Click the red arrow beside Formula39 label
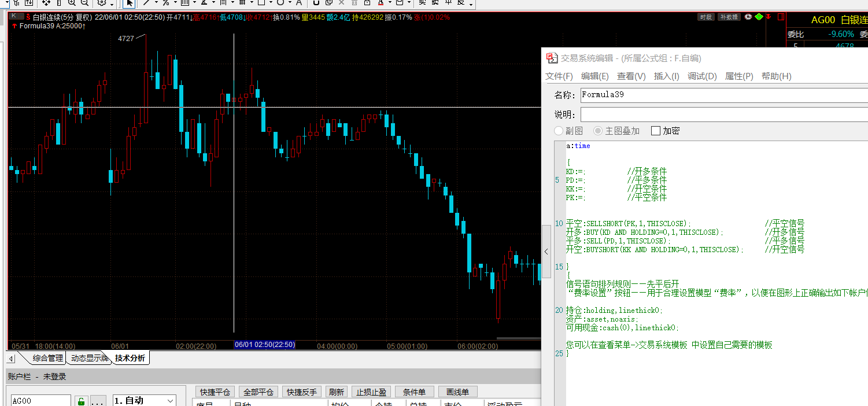 tap(14, 26)
